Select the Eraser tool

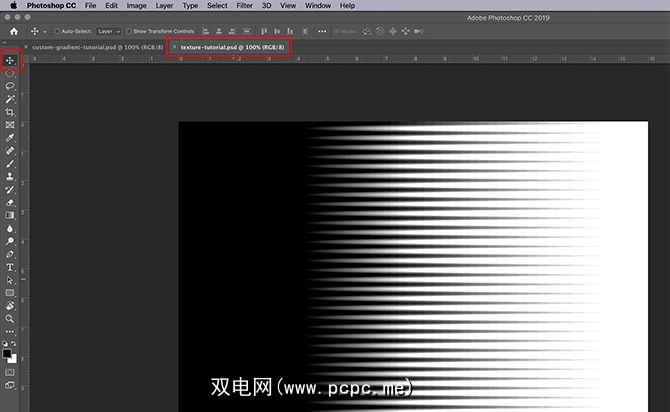click(10, 203)
